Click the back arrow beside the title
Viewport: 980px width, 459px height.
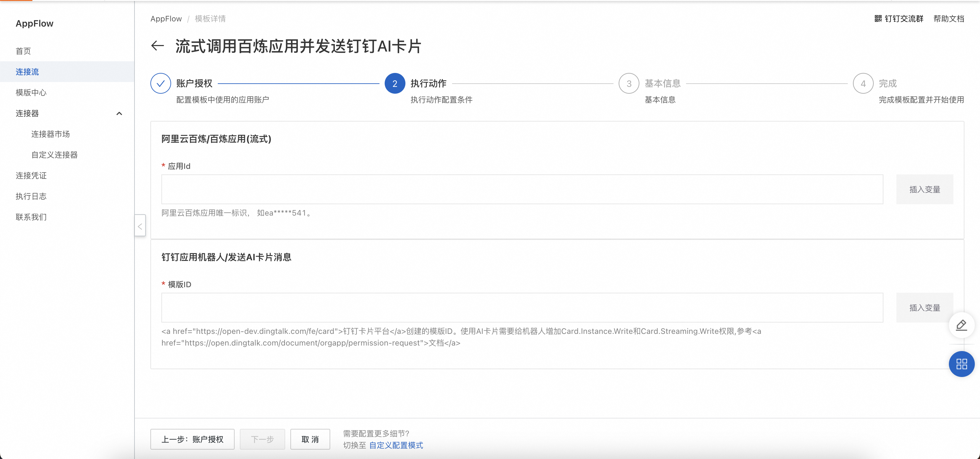pyautogui.click(x=157, y=46)
